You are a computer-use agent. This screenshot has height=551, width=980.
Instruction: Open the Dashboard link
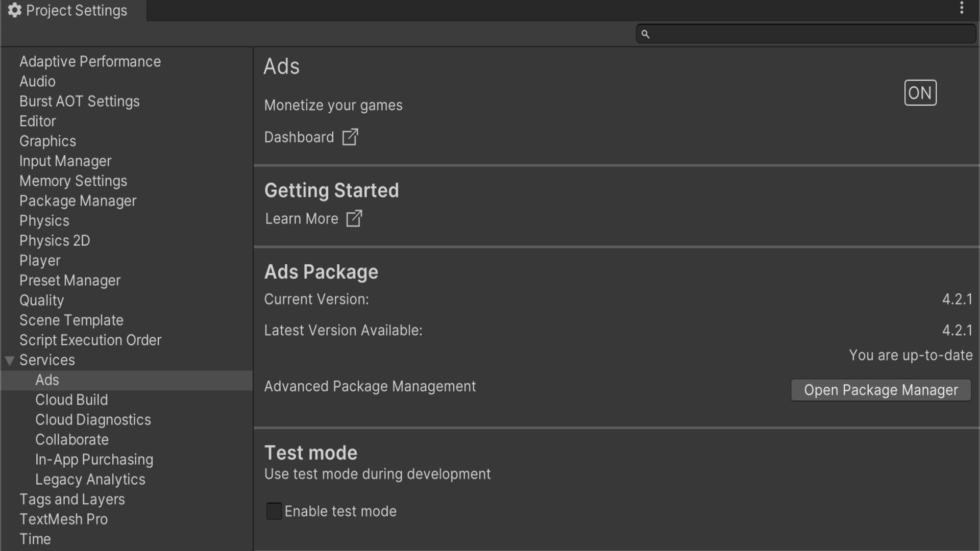coord(299,137)
